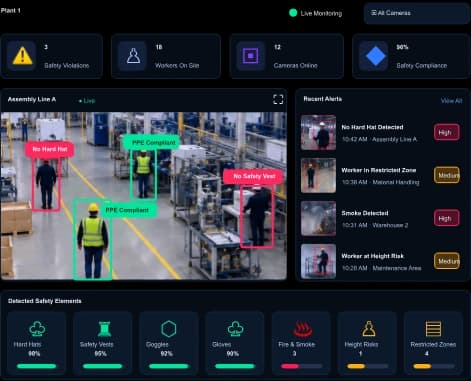This screenshot has width=471, height=381.
Task: Open the Smoke Detected alert thumbnail
Action: point(318,218)
